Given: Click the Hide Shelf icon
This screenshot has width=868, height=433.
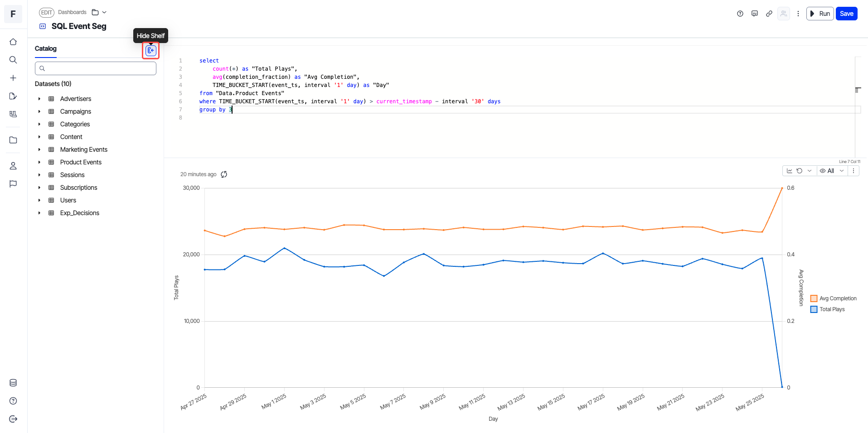Looking at the screenshot, I should click(x=151, y=50).
